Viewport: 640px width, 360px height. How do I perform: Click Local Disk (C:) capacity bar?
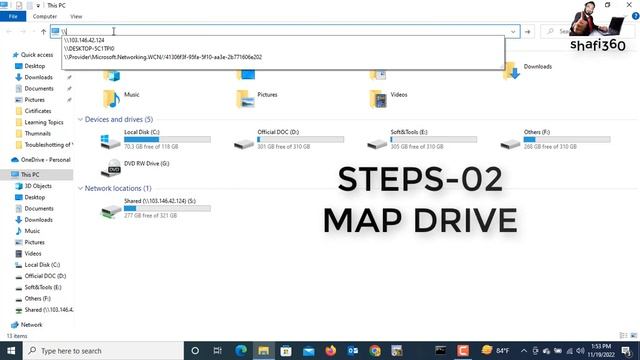coord(167,140)
